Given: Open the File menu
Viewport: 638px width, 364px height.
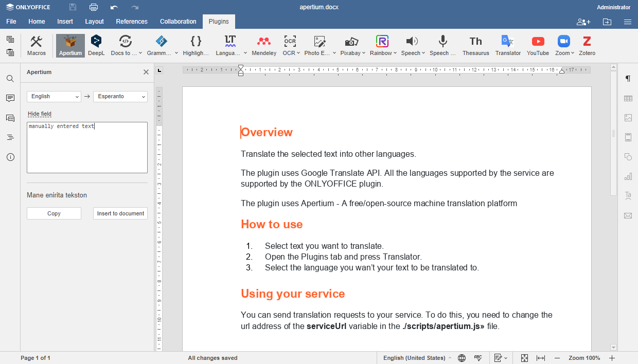Looking at the screenshot, I should pos(11,22).
